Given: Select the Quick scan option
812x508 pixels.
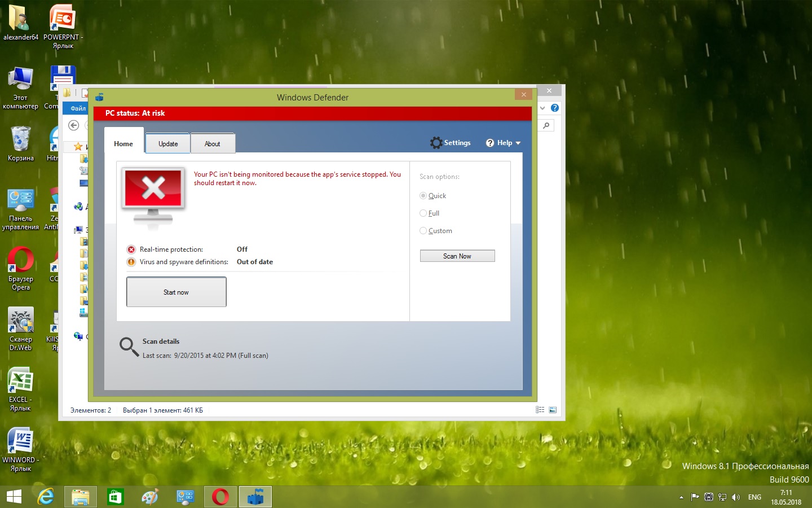Looking at the screenshot, I should (423, 196).
